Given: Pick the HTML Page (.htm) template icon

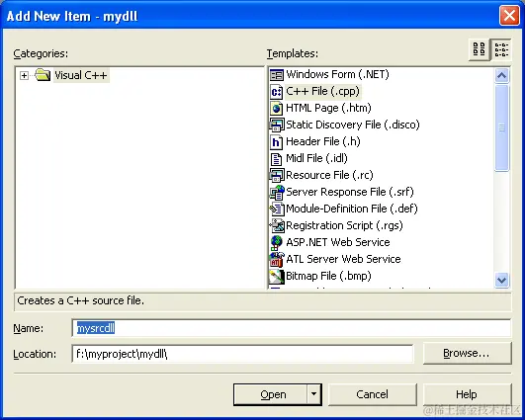Looking at the screenshot, I should [277, 108].
